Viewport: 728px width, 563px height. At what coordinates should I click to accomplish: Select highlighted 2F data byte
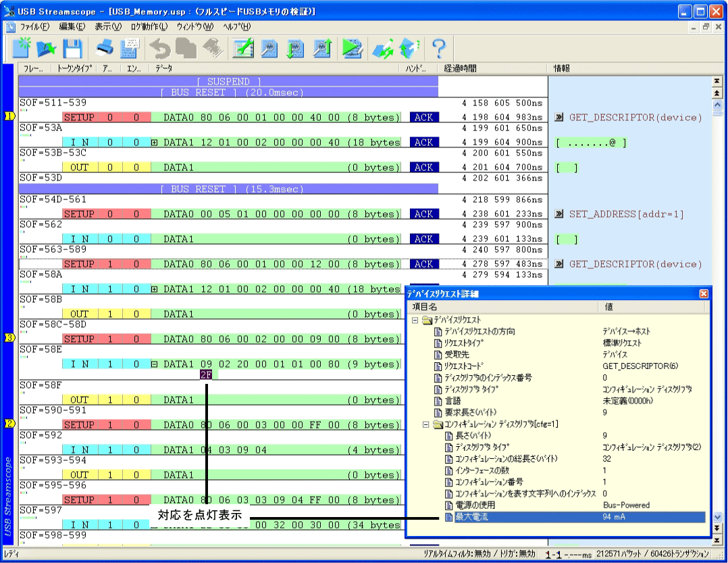(206, 374)
